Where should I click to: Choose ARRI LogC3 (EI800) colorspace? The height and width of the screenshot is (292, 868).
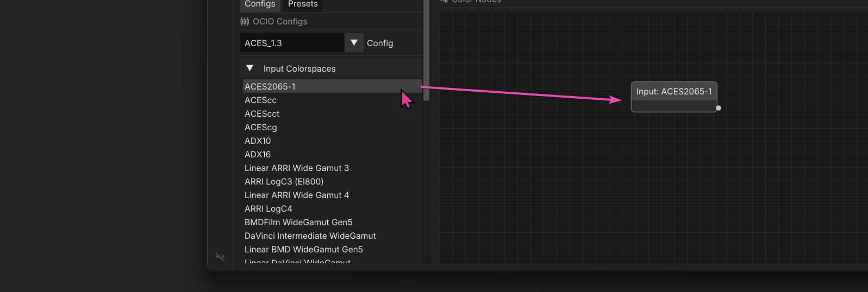click(284, 182)
